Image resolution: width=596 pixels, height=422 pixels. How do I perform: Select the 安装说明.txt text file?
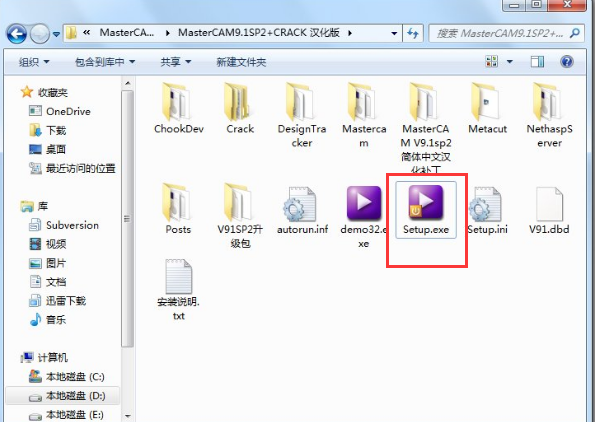click(178, 290)
